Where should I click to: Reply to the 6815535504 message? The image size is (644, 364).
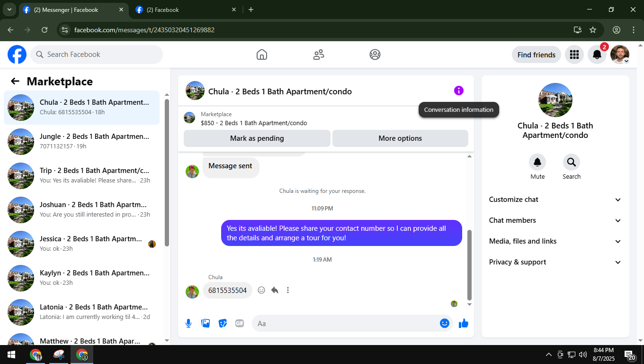pos(275,290)
